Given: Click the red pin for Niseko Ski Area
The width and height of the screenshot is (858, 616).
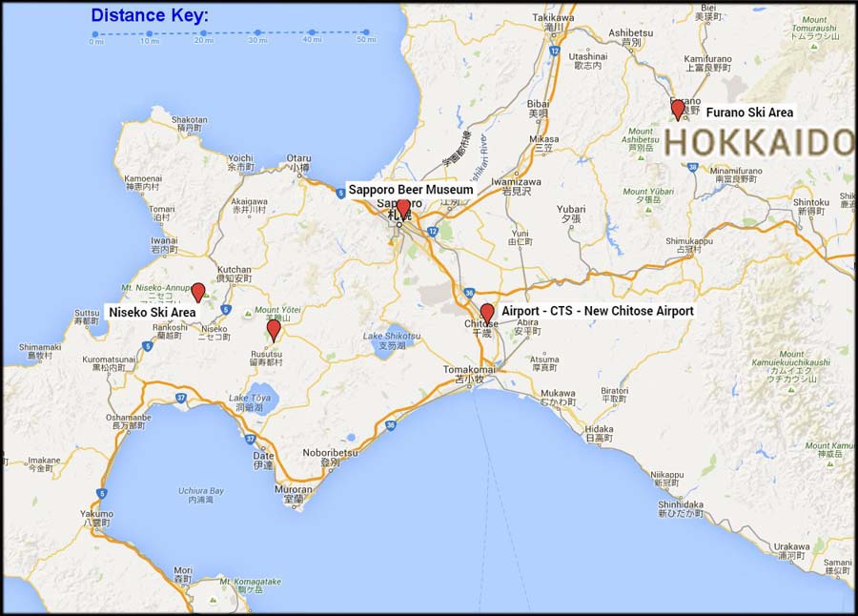Looking at the screenshot, I should pos(198,293).
